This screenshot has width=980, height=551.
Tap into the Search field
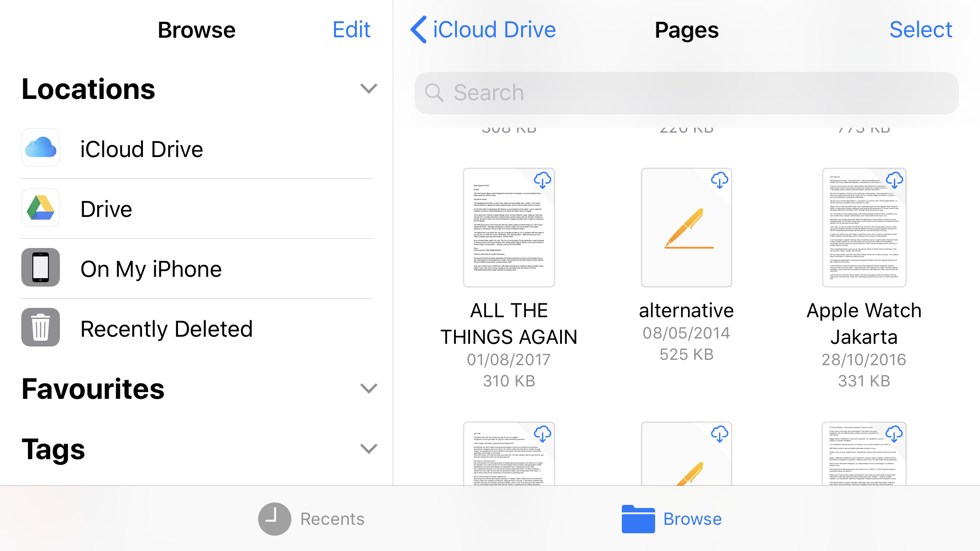[x=686, y=93]
